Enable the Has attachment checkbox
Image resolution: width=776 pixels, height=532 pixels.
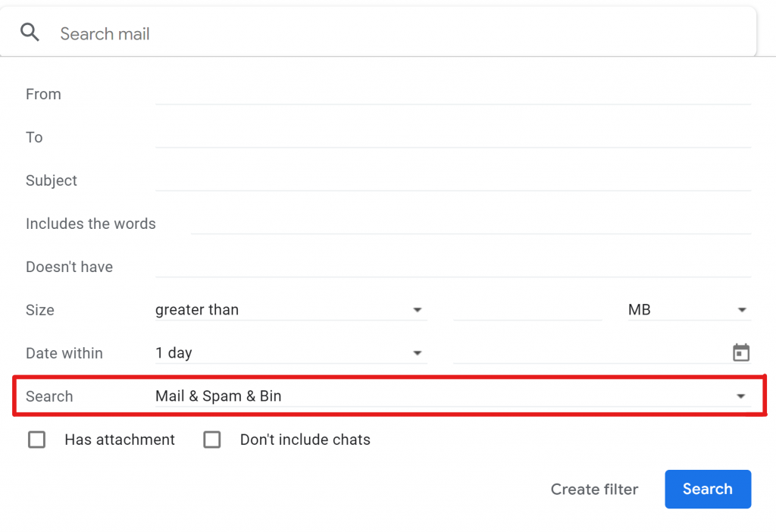(36, 440)
